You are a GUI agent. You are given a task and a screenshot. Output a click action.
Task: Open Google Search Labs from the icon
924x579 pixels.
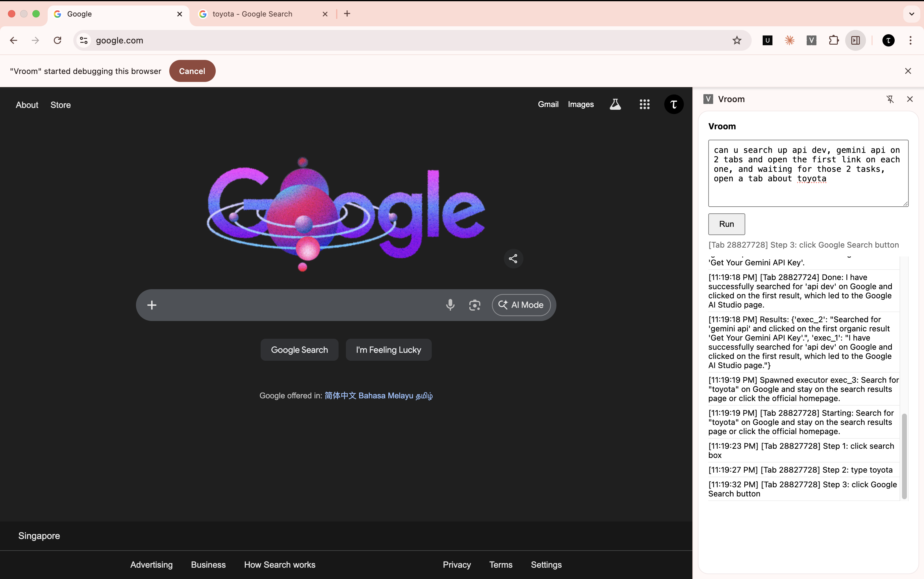[615, 104]
